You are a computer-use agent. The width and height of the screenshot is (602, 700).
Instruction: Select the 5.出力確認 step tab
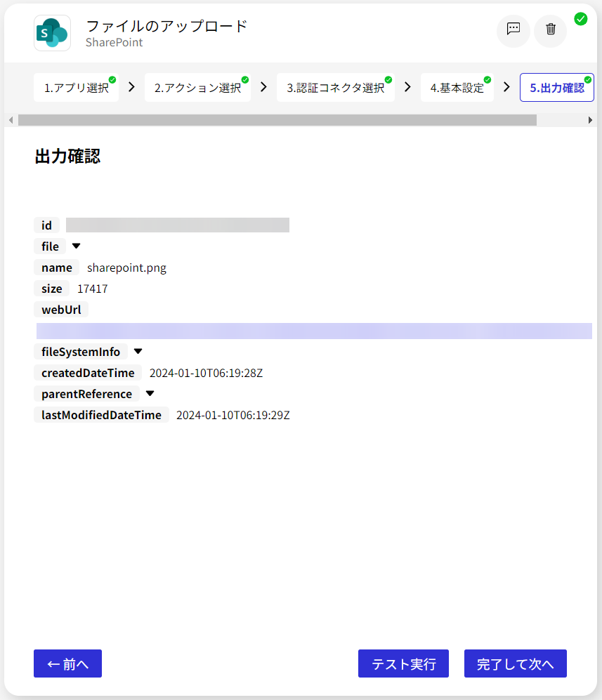coord(557,88)
